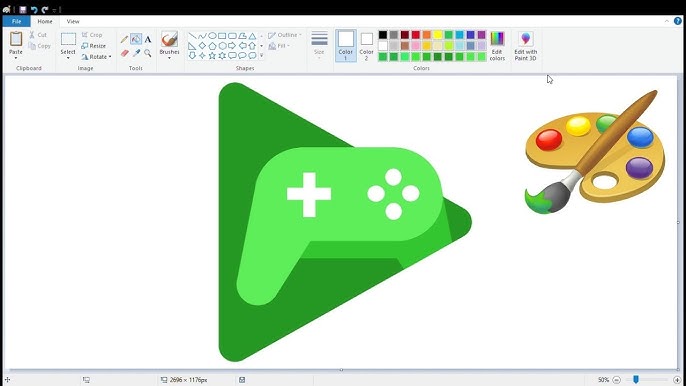Choose the Oval shape
The image size is (686, 386).
click(x=212, y=36)
